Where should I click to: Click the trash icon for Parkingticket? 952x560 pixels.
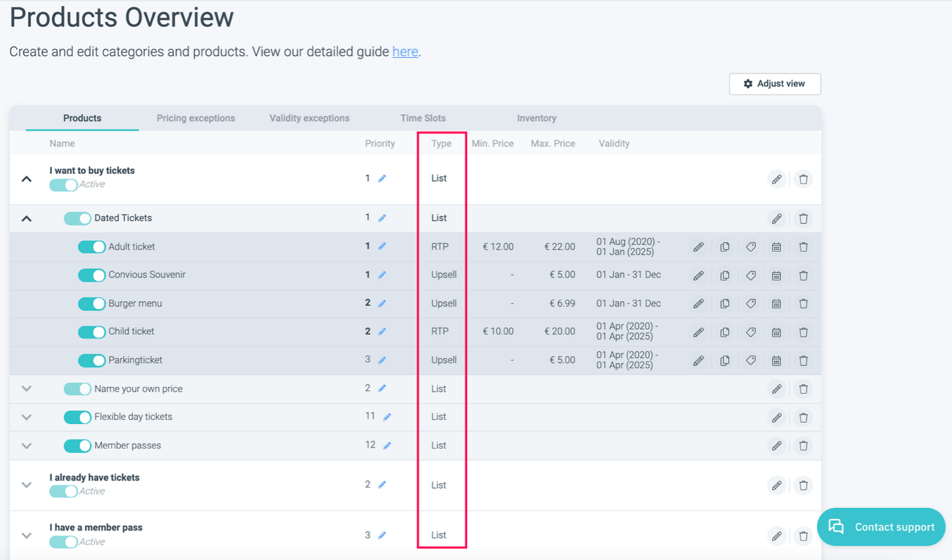click(803, 360)
